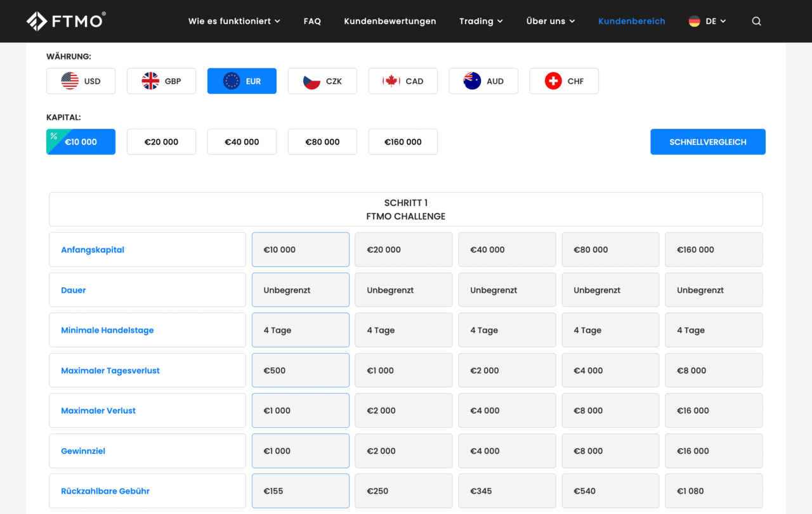The height and width of the screenshot is (514, 812).
Task: Click Maximaler Verlust label
Action: pyautogui.click(x=98, y=411)
